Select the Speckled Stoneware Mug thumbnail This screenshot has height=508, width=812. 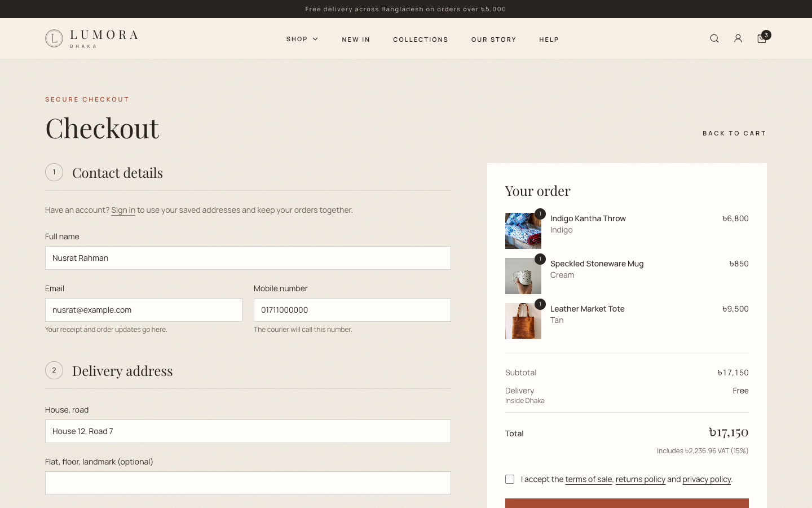[x=523, y=276]
